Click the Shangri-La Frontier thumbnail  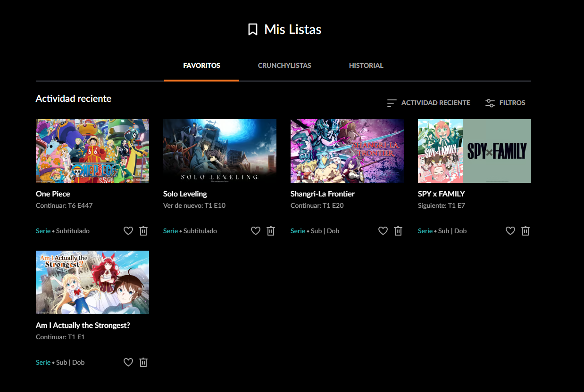(347, 151)
